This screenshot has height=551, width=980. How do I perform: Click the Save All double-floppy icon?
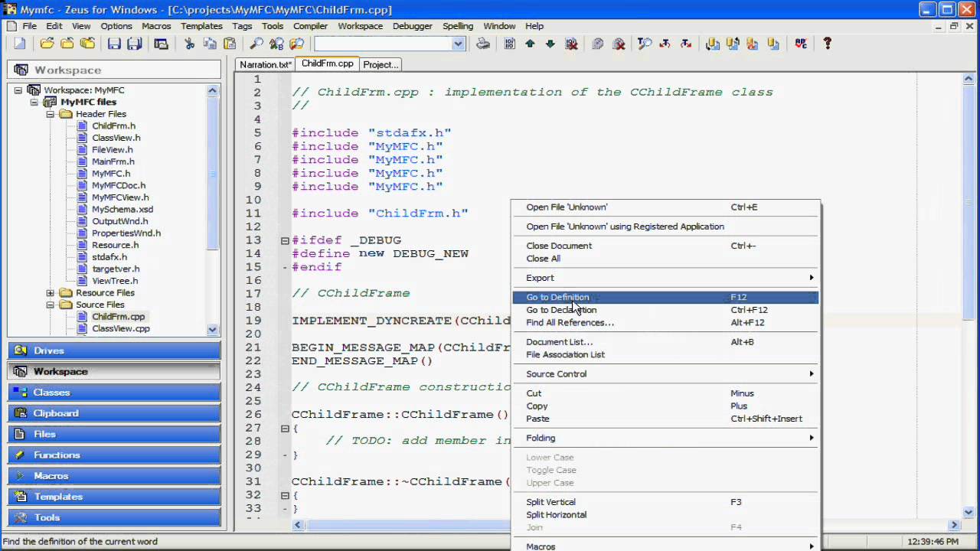(x=135, y=44)
